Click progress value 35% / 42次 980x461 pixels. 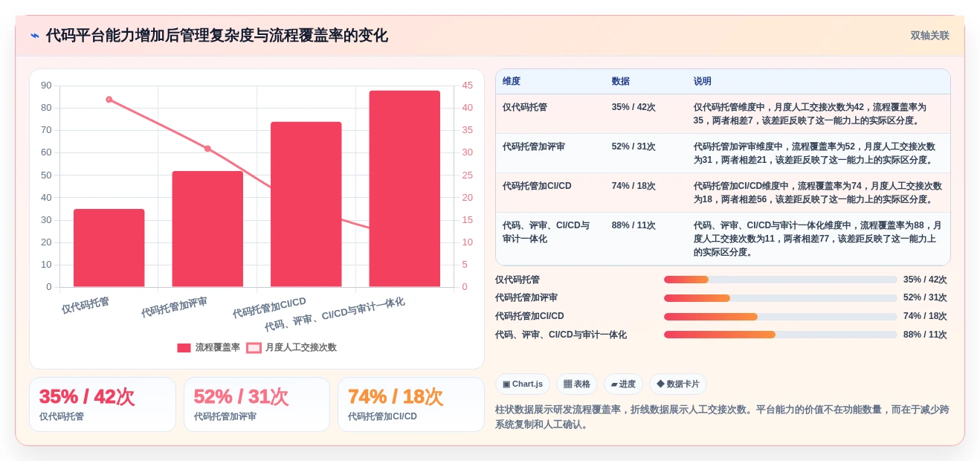(925, 280)
